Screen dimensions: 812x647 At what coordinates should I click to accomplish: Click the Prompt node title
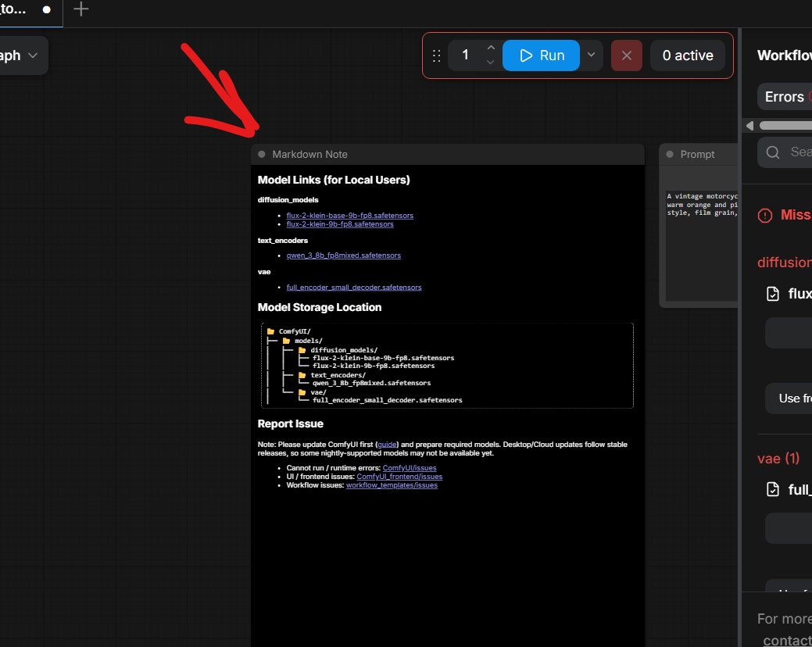coord(697,154)
